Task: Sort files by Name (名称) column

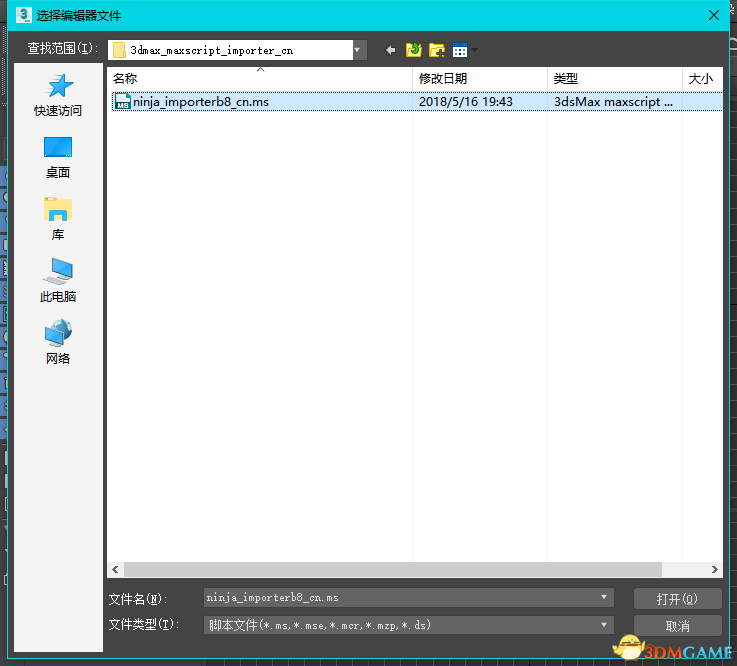Action: coord(260,78)
